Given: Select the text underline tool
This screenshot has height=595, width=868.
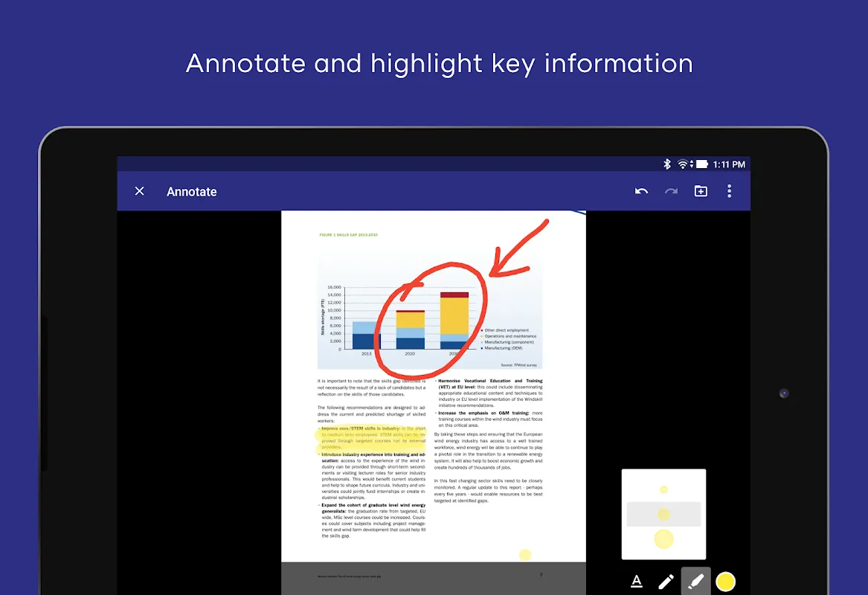Looking at the screenshot, I should pyautogui.click(x=637, y=581).
